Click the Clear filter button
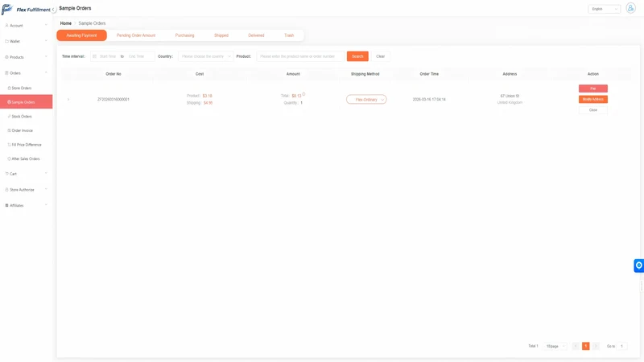This screenshot has width=644, height=362. pyautogui.click(x=380, y=56)
